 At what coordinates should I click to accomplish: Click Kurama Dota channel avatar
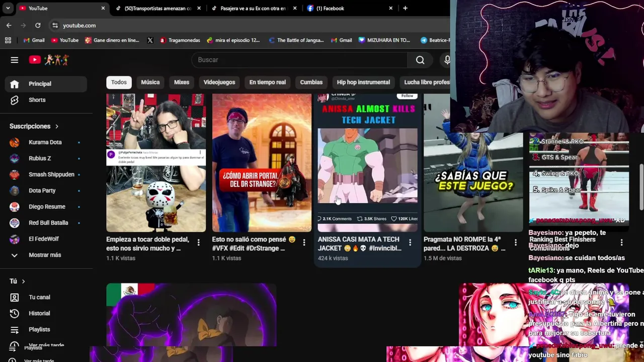pos(15,142)
